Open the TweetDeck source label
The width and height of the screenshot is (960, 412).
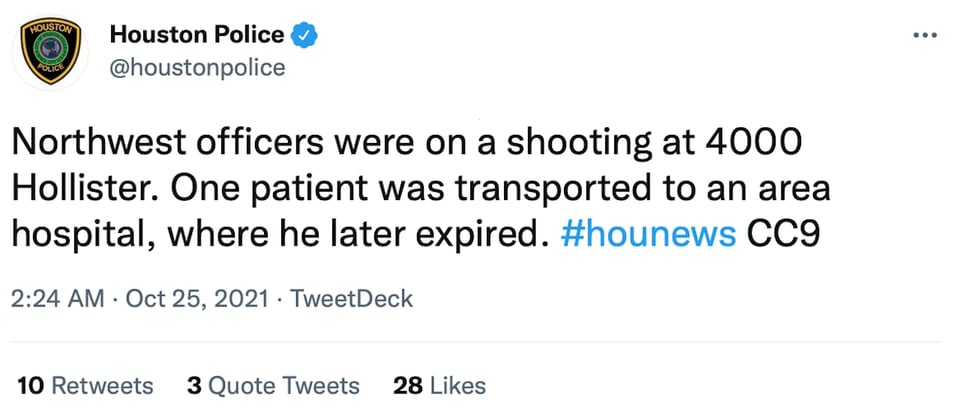tap(351, 299)
